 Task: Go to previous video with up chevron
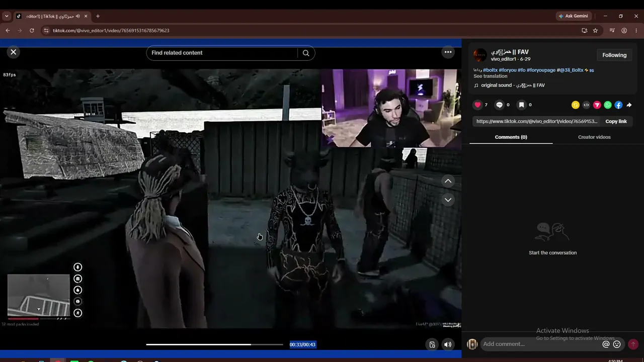[448, 181]
